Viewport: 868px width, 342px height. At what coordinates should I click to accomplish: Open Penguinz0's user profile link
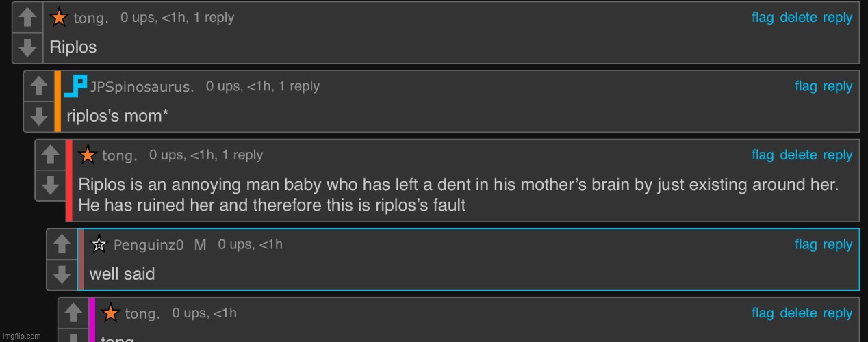(x=149, y=245)
